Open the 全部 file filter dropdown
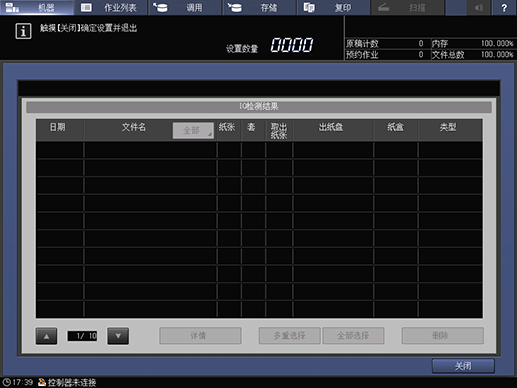 [x=193, y=130]
